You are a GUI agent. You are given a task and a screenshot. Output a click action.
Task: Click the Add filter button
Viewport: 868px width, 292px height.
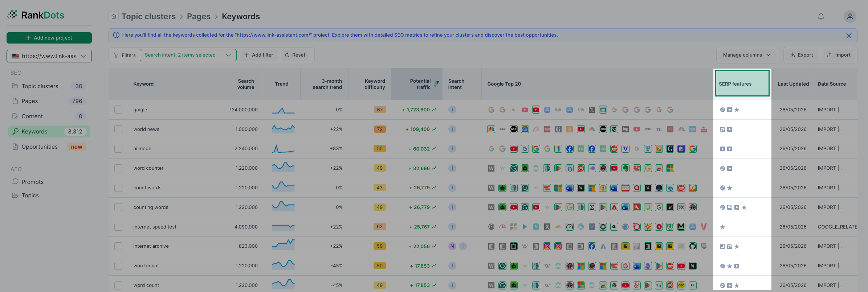pos(258,55)
